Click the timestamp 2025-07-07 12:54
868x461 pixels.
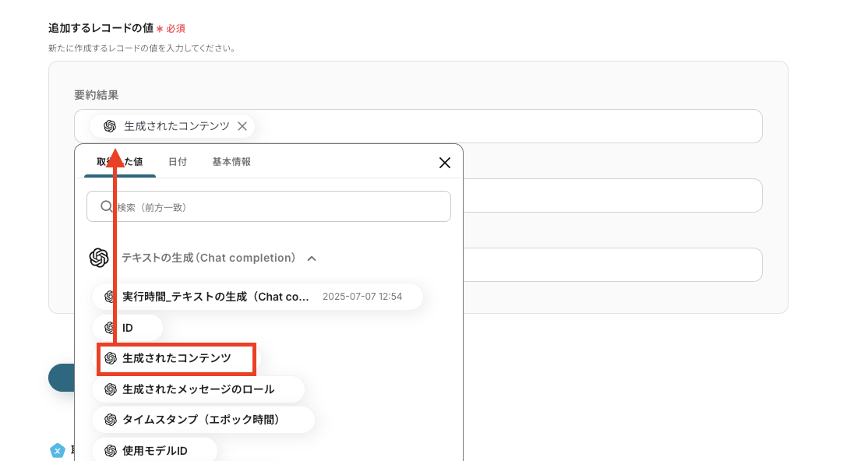coord(362,297)
